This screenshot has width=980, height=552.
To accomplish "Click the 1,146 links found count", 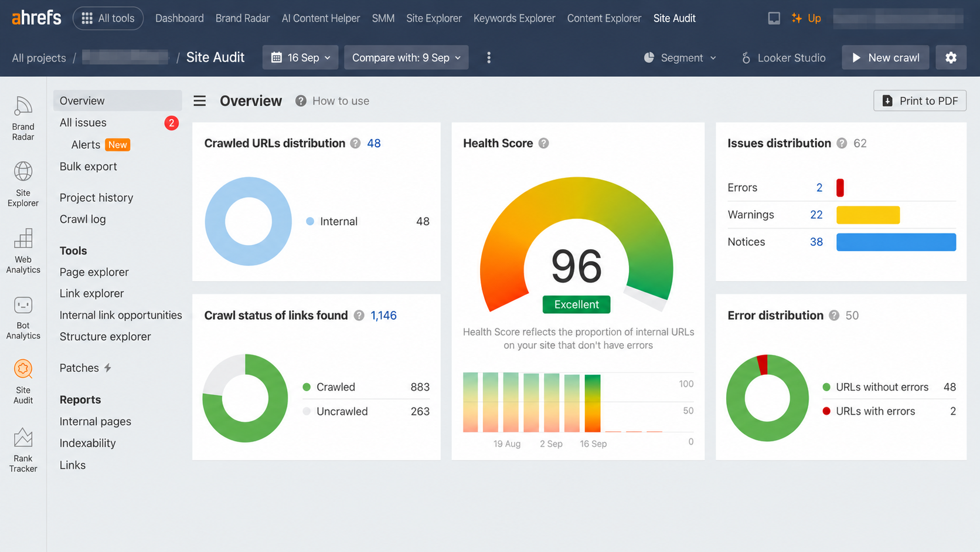I will 383,316.
